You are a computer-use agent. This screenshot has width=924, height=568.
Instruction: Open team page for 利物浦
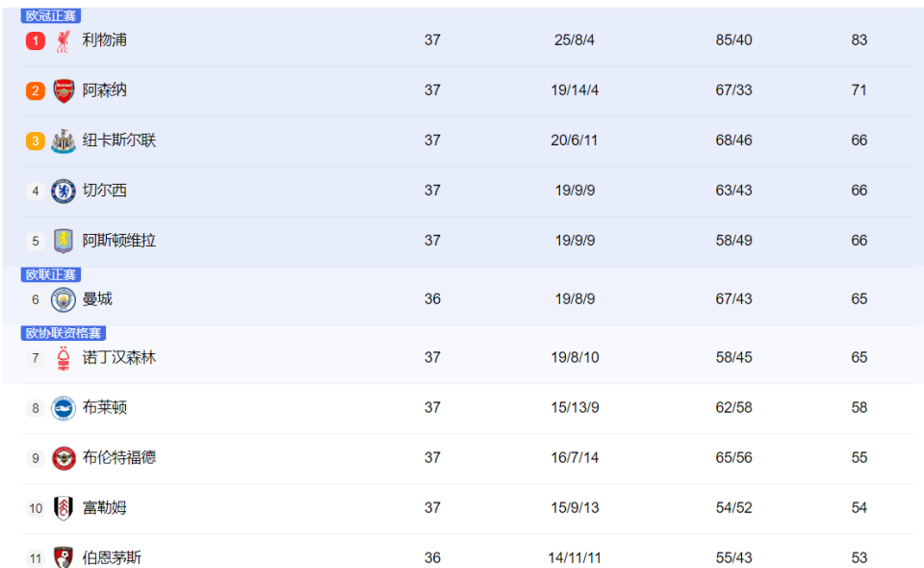pyautogui.click(x=104, y=40)
